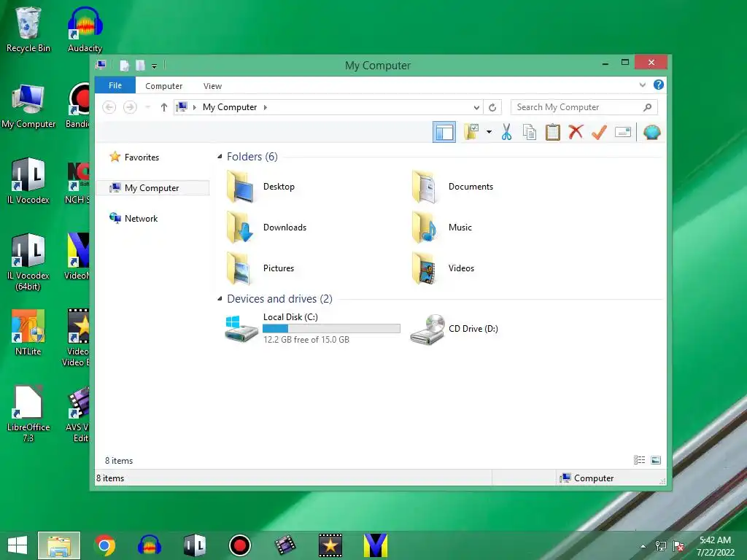Image resolution: width=747 pixels, height=560 pixels.
Task: Open the View ribbon tab
Action: coord(212,86)
